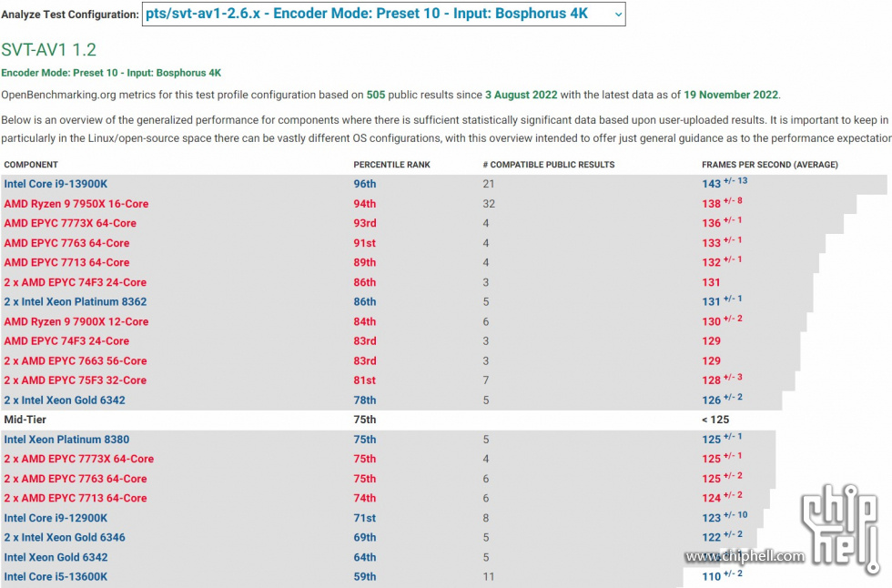Click the 69th percentile rank value

click(365, 537)
